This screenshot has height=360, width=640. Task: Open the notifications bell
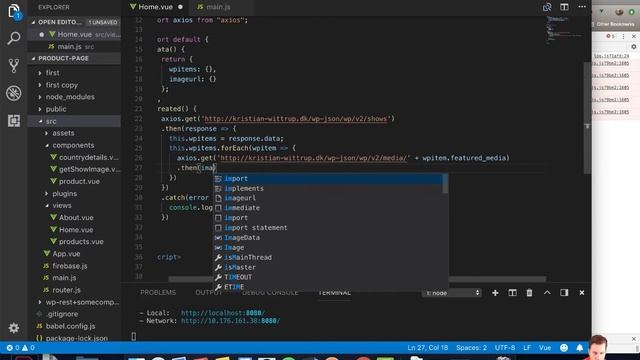tap(580, 348)
